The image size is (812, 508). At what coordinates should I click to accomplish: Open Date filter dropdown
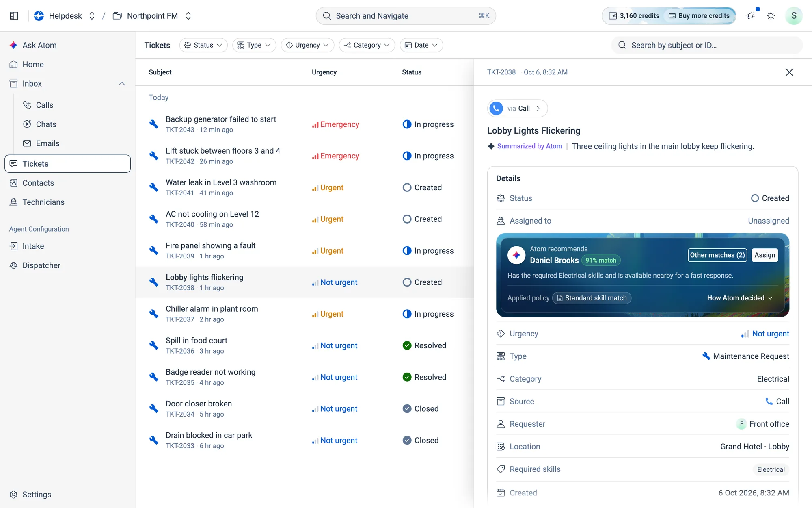[421, 45]
